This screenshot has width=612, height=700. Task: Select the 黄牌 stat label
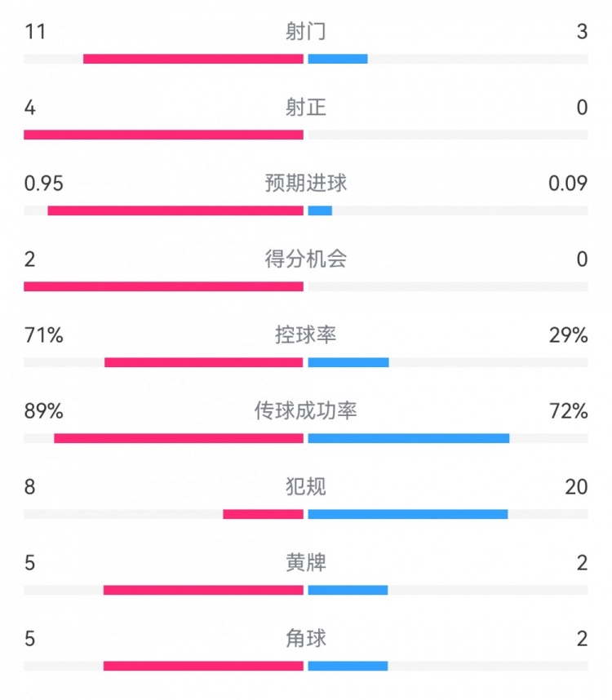(306, 563)
